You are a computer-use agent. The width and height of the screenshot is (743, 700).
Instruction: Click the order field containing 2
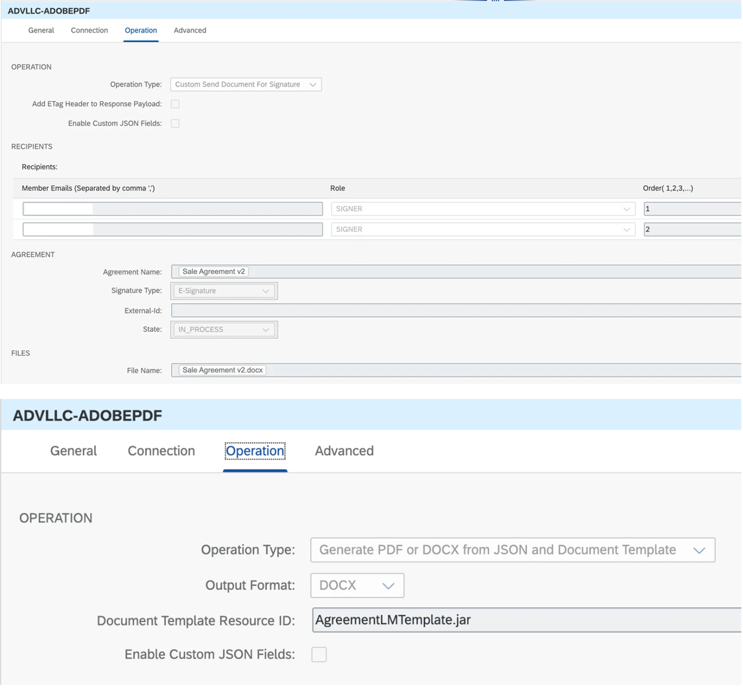pos(692,229)
